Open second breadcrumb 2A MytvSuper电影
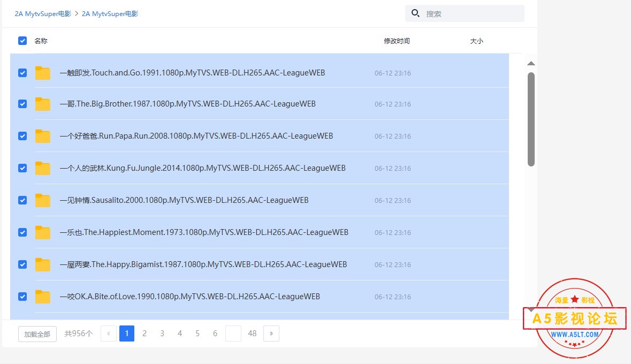 [x=110, y=14]
